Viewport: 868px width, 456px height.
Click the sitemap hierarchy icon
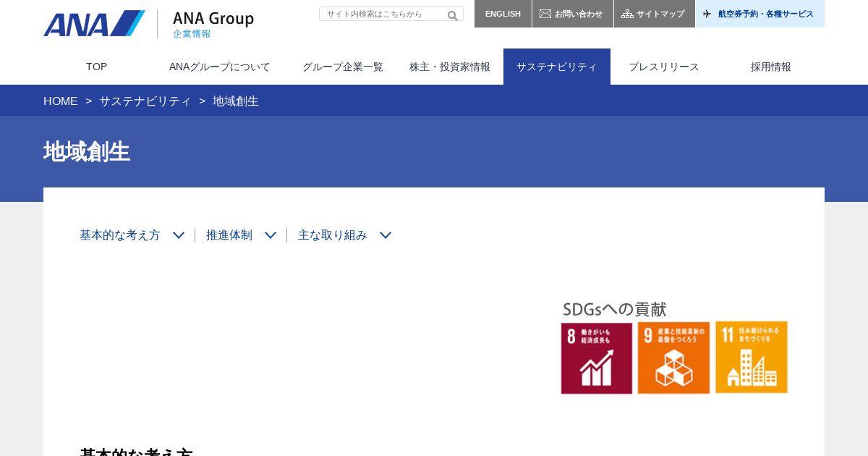click(x=627, y=14)
